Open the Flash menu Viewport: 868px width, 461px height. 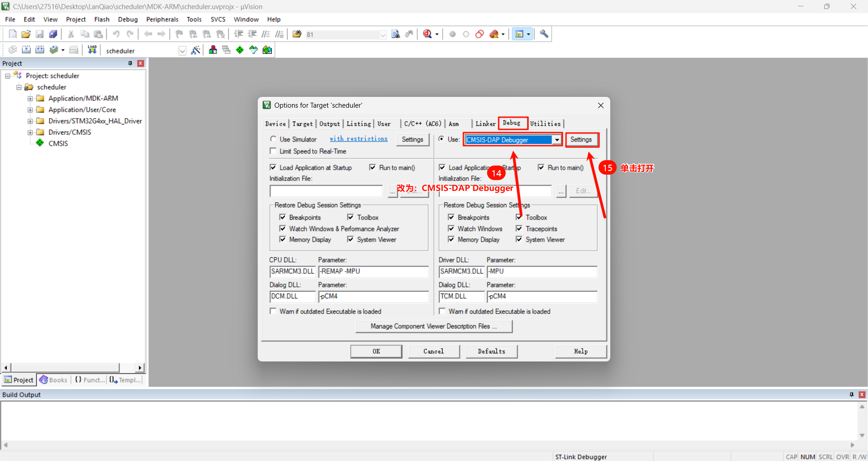pos(102,19)
